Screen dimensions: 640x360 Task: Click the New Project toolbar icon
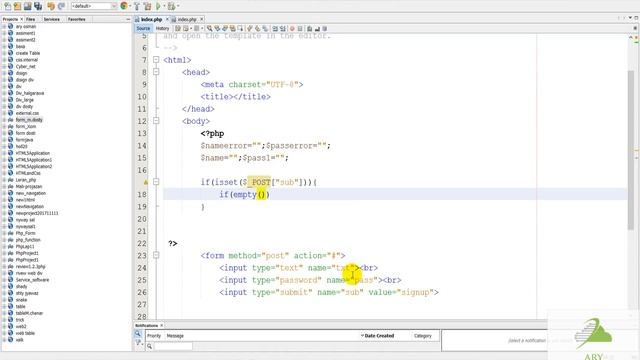[18, 6]
